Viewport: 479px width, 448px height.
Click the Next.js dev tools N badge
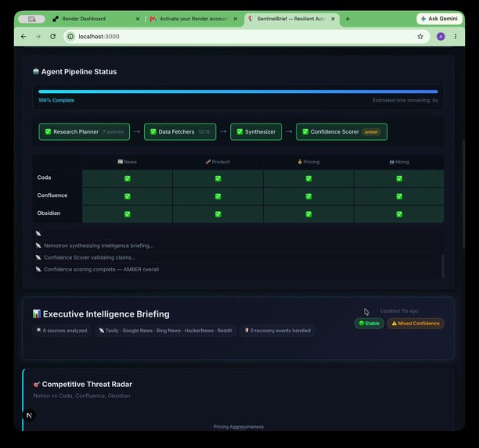click(29, 415)
